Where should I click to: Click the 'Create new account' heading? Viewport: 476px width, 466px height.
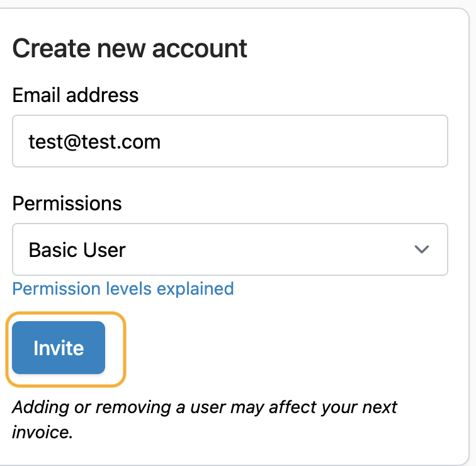[x=130, y=48]
